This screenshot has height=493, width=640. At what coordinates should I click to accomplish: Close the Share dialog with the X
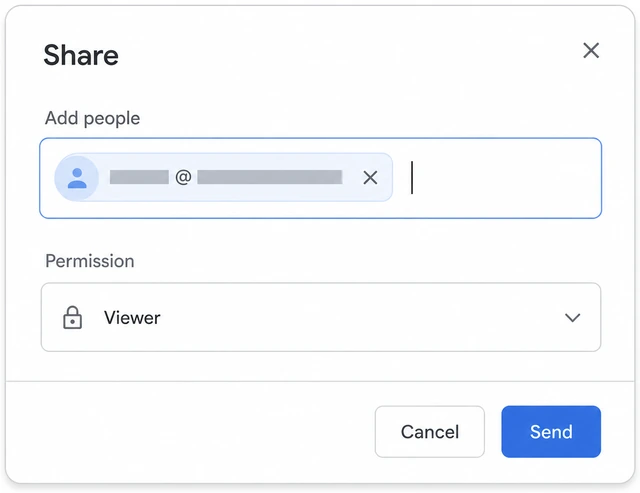pyautogui.click(x=591, y=51)
